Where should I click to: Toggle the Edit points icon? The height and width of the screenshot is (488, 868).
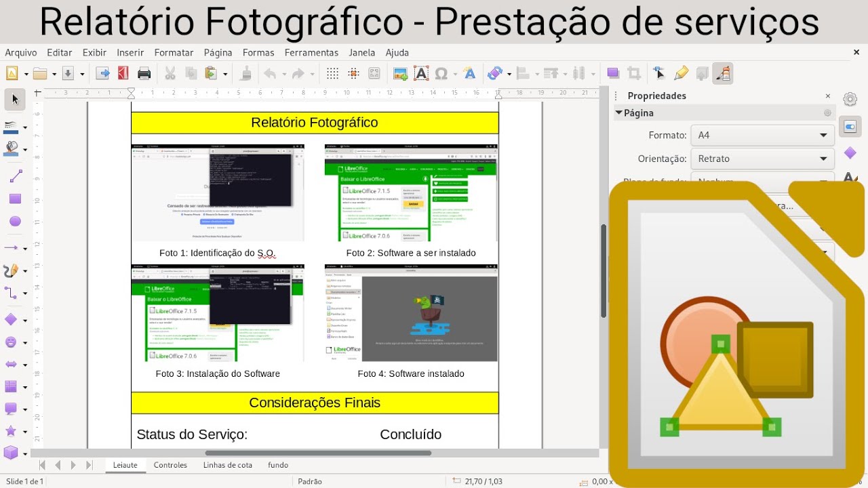(x=659, y=73)
